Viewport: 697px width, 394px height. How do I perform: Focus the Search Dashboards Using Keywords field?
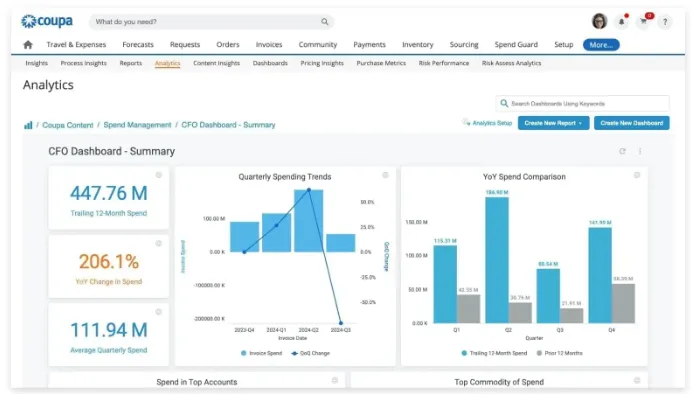pyautogui.click(x=583, y=103)
